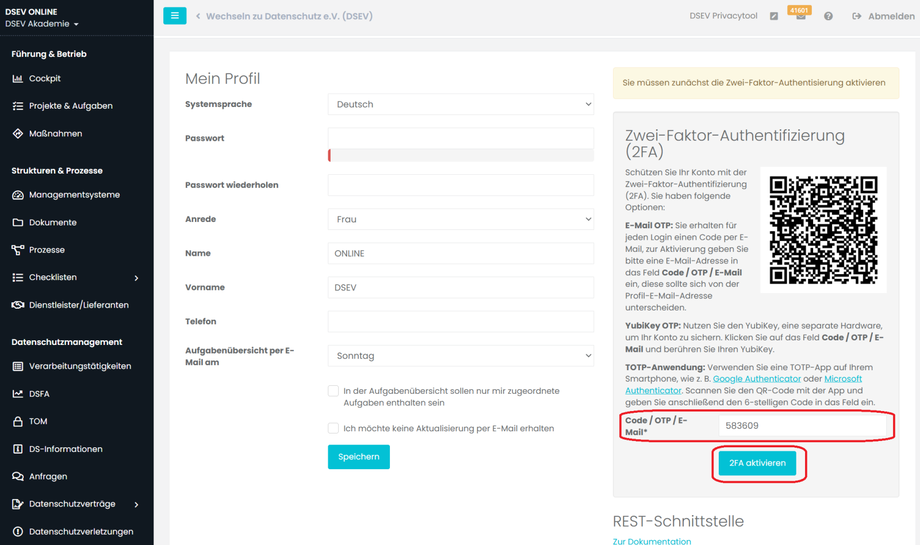Image resolution: width=920 pixels, height=545 pixels.
Task: Click the 'Sie müssen zunächst' 2FA notice
Action: click(756, 83)
